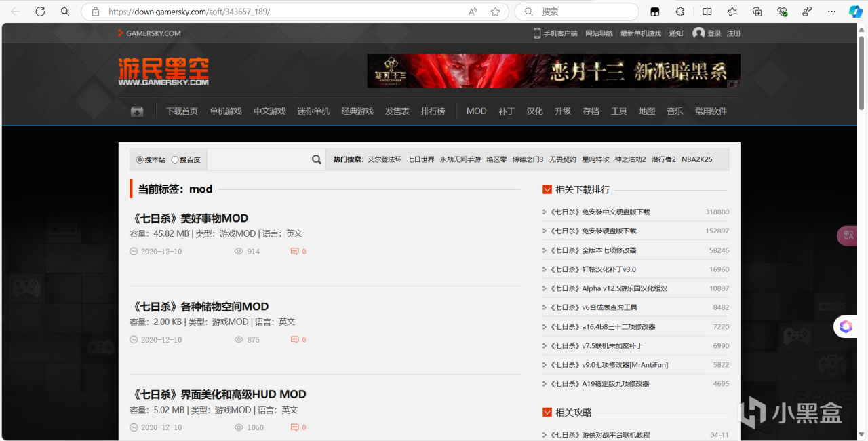Open MOD navigation item

pos(477,111)
